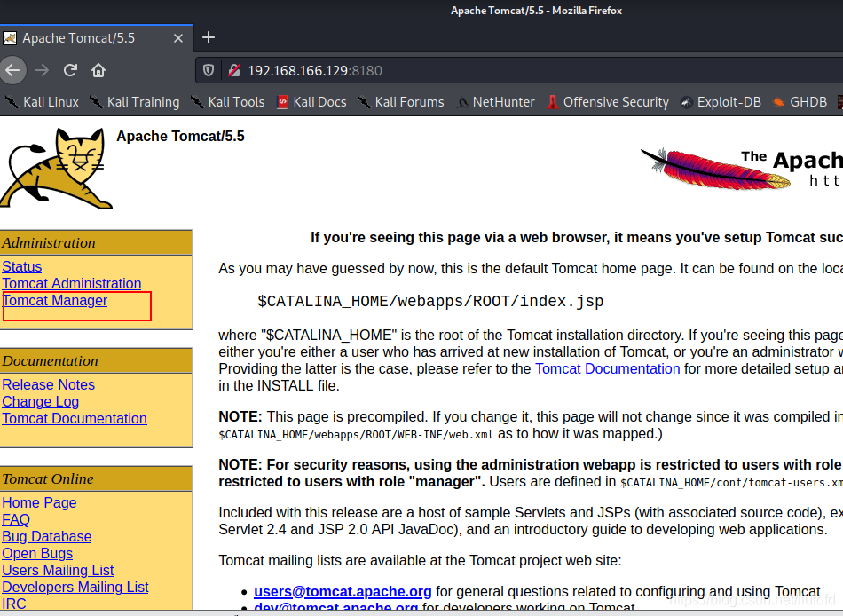Open the Change Log link
This screenshot has height=616, width=843.
[40, 402]
